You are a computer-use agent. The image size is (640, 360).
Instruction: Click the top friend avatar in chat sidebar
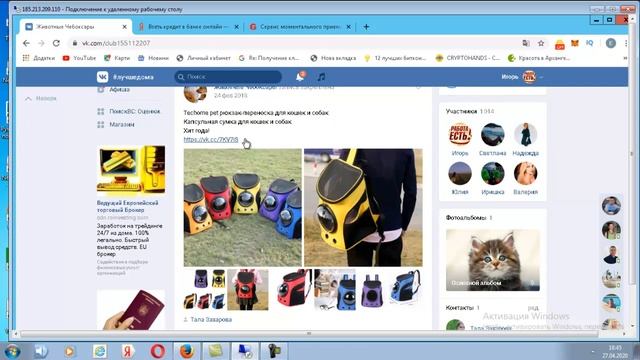pos(611,205)
